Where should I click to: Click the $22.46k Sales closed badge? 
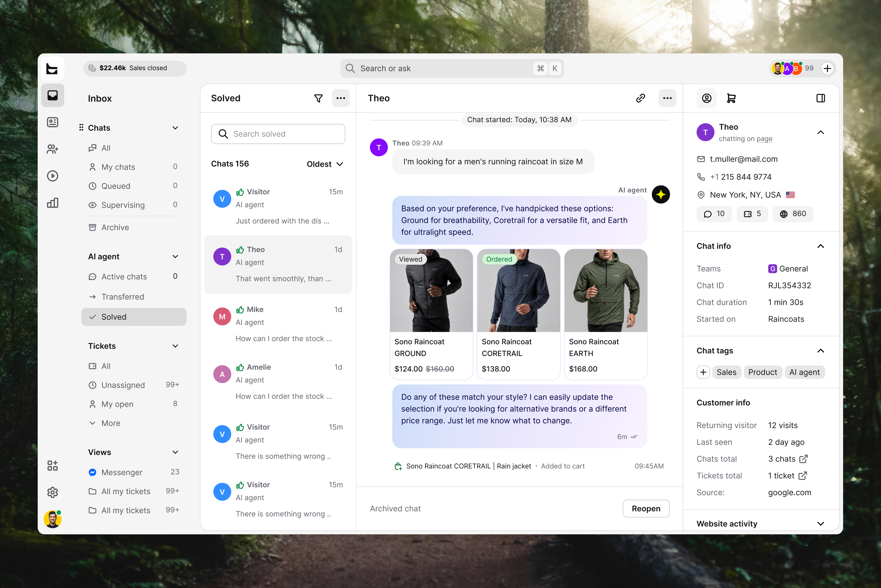(135, 68)
